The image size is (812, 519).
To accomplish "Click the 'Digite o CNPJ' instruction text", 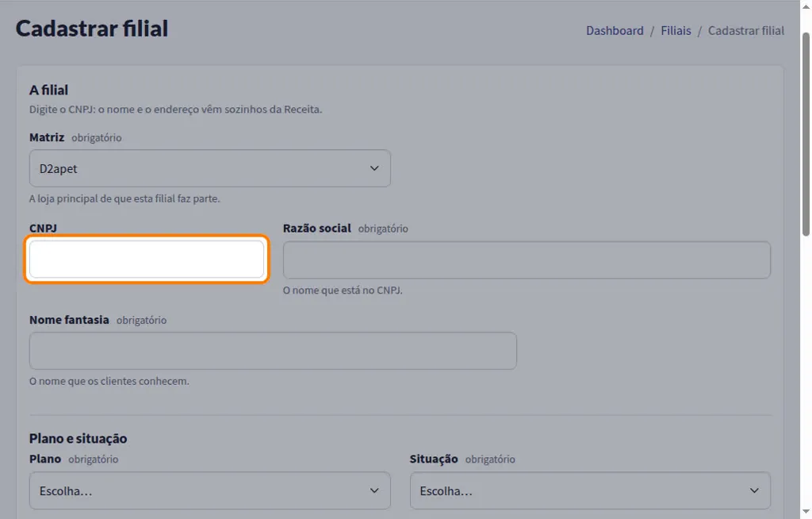I will 175,110.
